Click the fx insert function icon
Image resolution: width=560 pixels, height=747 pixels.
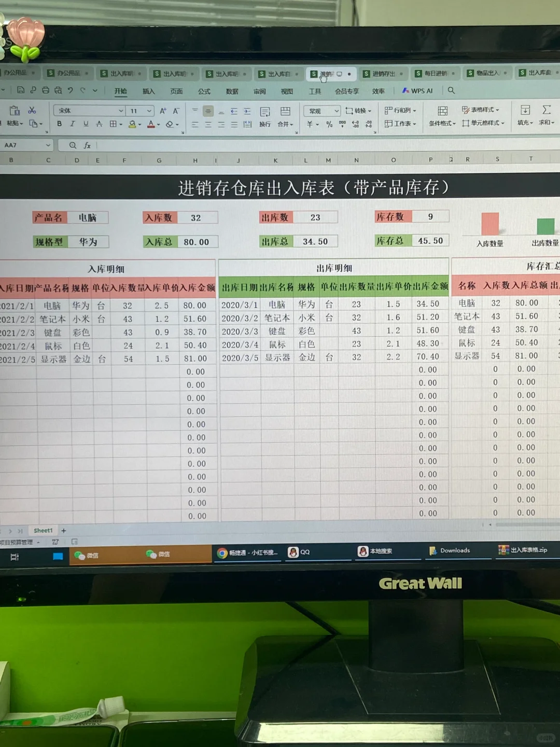tap(87, 145)
